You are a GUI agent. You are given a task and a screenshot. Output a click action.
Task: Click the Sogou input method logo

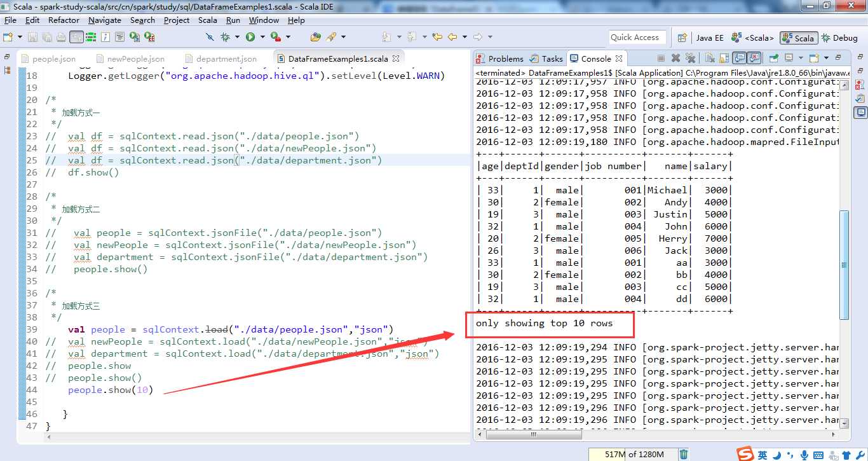pos(745,454)
